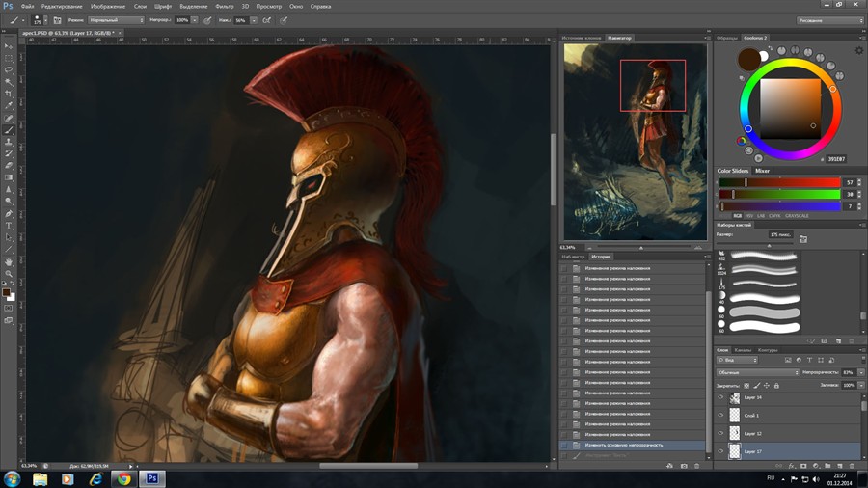Open the 'Фильтр' menu

click(x=224, y=6)
